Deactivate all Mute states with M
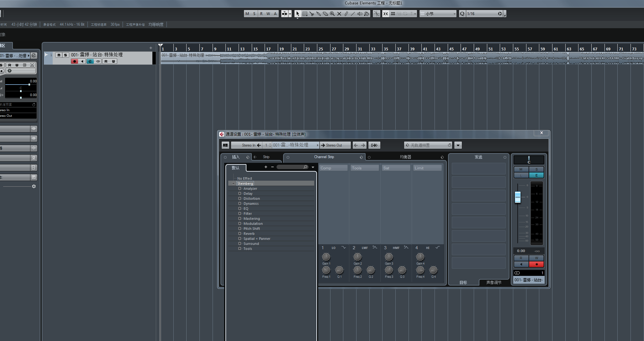The width and height of the screenshot is (644, 341). pyautogui.click(x=247, y=14)
